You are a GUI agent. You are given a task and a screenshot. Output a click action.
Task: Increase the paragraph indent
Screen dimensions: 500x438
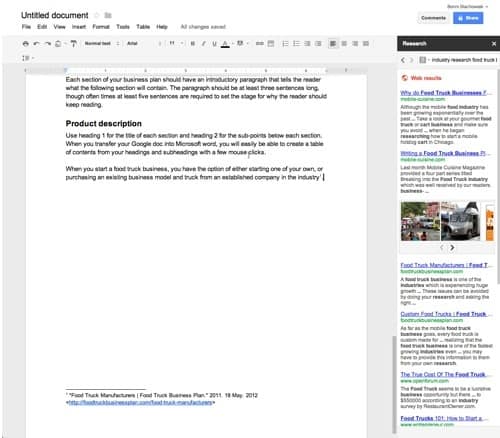[318, 44]
